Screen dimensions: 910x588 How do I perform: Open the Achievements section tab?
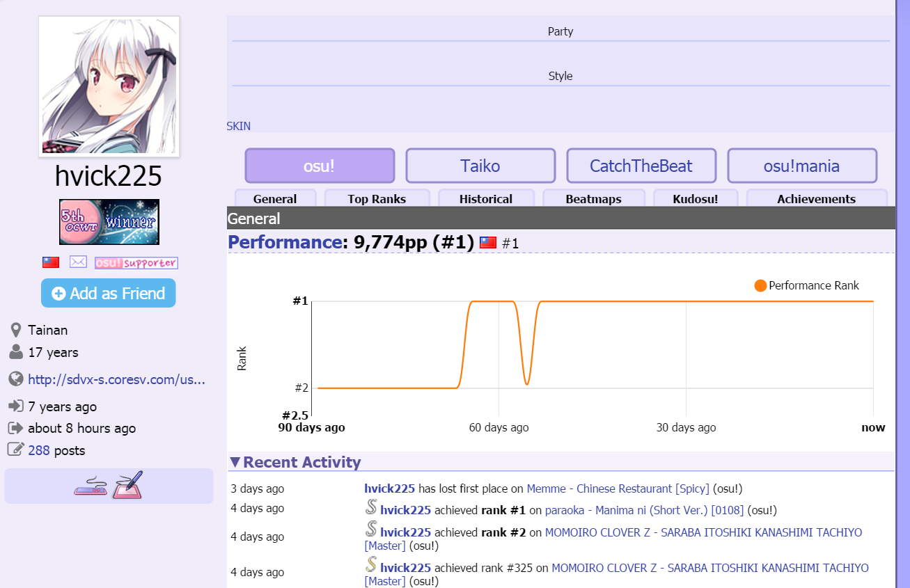pyautogui.click(x=817, y=198)
